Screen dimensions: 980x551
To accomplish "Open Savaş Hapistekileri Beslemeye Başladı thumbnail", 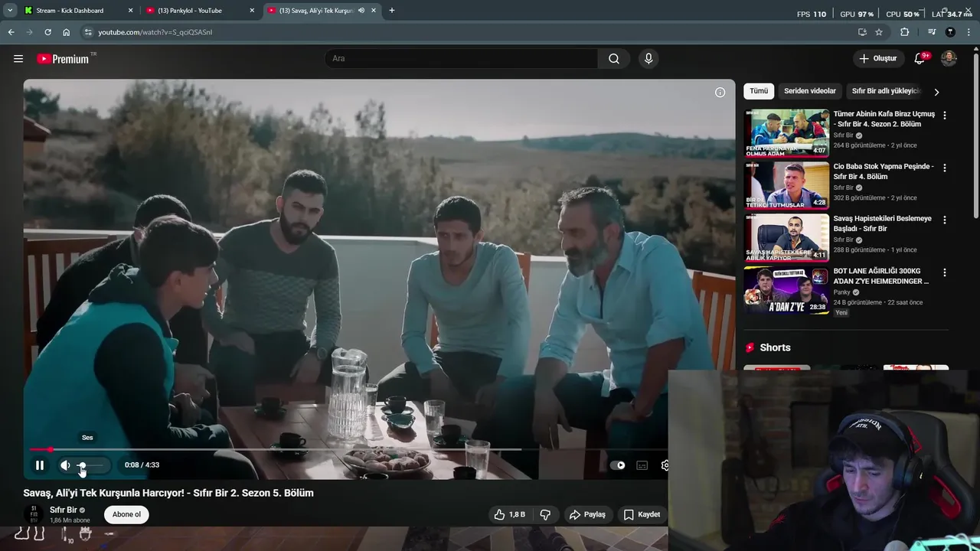I will click(786, 237).
